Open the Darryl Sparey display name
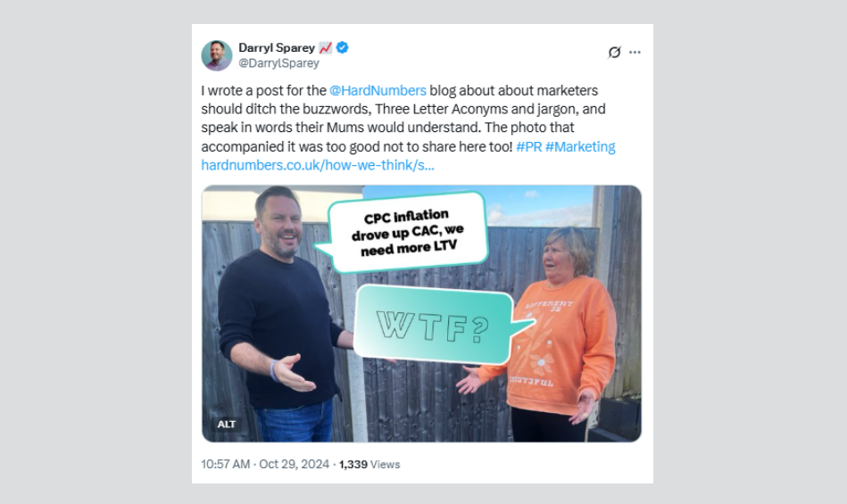Viewport: 847px width, 504px height. [x=277, y=47]
